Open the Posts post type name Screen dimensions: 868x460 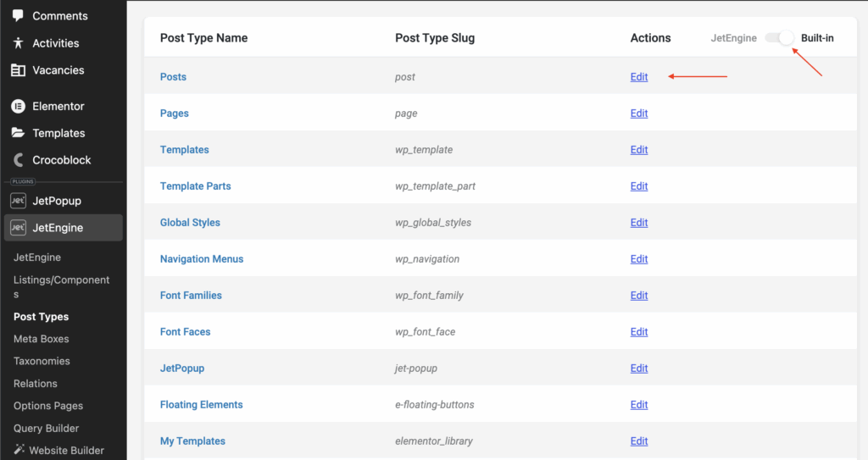coord(173,77)
